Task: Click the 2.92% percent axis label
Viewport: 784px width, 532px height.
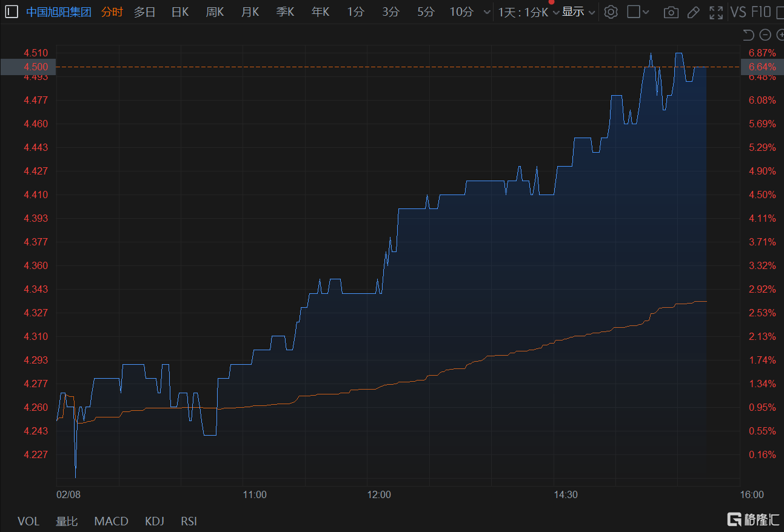Action: pyautogui.click(x=762, y=289)
